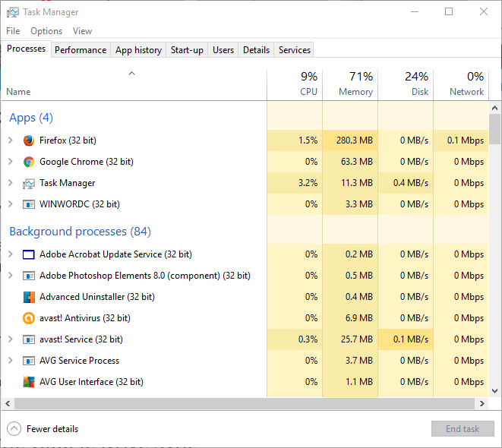Select the Firefox (32 bit) row name
The width and height of the screenshot is (502, 448).
[68, 140]
